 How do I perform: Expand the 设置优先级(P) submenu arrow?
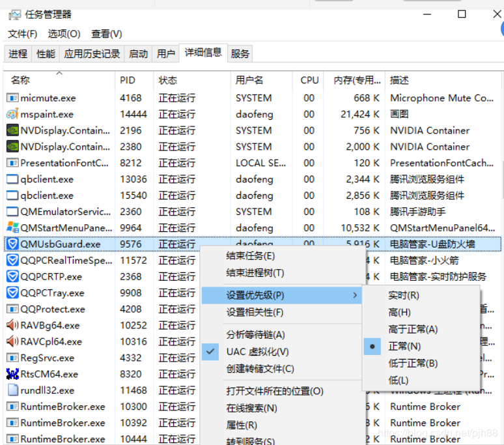(x=355, y=295)
